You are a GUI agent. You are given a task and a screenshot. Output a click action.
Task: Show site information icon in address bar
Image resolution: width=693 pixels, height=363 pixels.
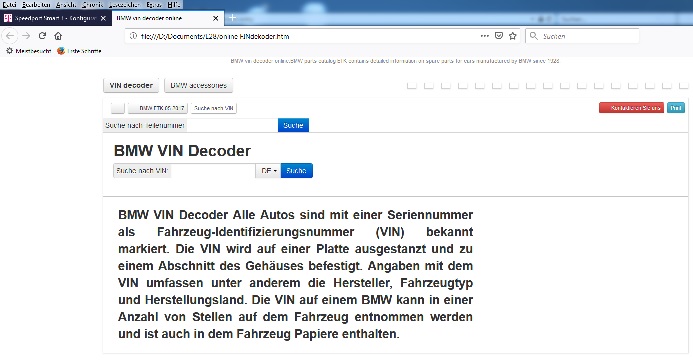click(x=133, y=36)
